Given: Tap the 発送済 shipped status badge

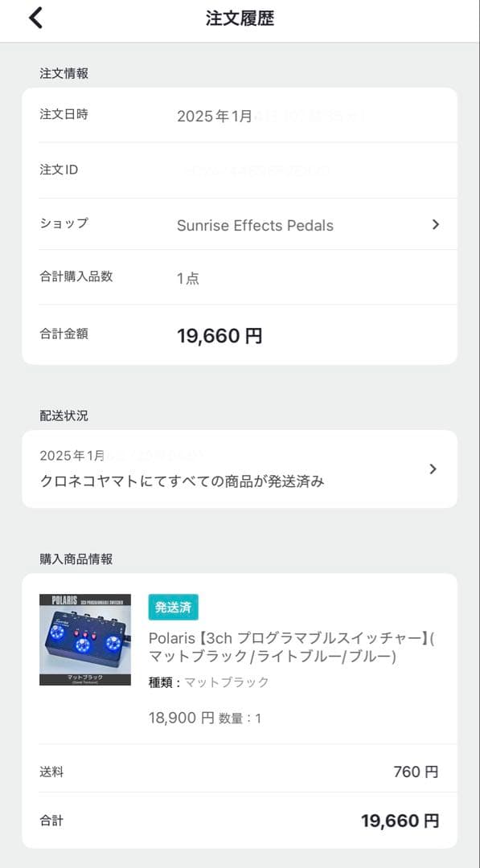Looking at the screenshot, I should tap(173, 608).
